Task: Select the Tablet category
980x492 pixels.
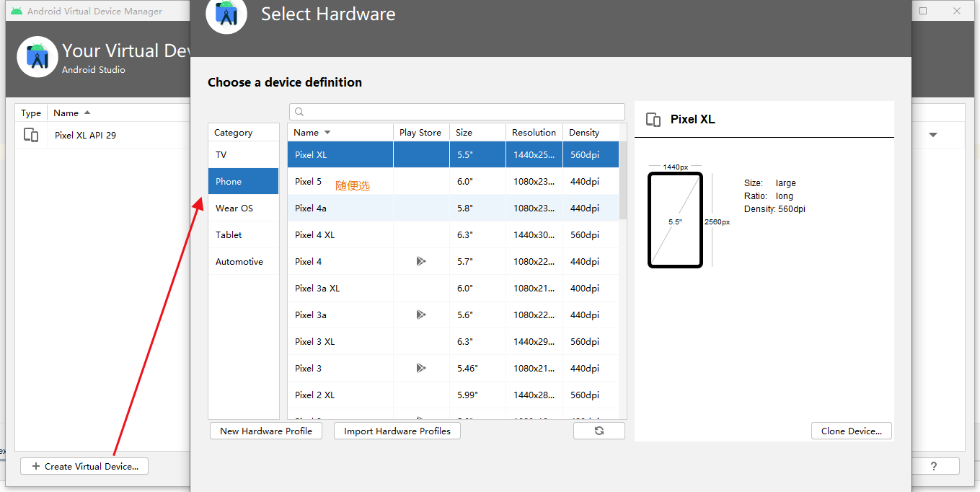Action: click(x=244, y=235)
